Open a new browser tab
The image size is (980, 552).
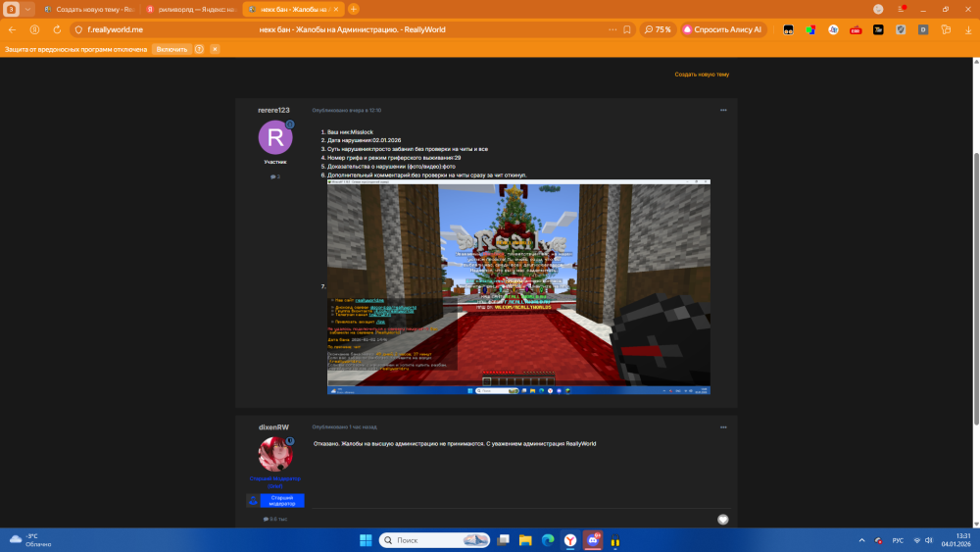[x=353, y=10]
